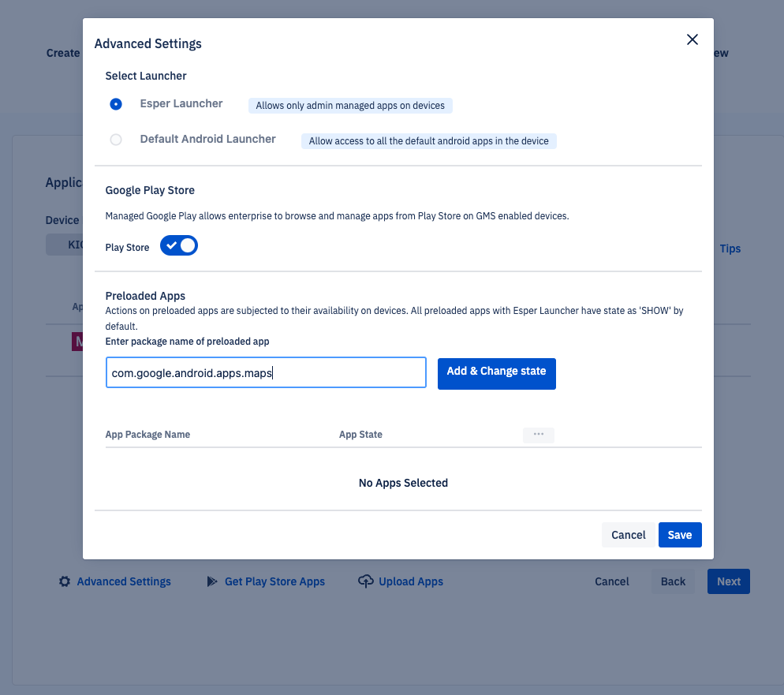Click the App Package Name column header
The image size is (784, 695).
pos(147,435)
